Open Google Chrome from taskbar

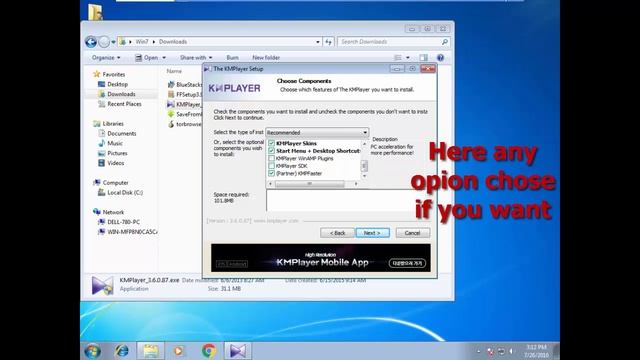(x=209, y=351)
